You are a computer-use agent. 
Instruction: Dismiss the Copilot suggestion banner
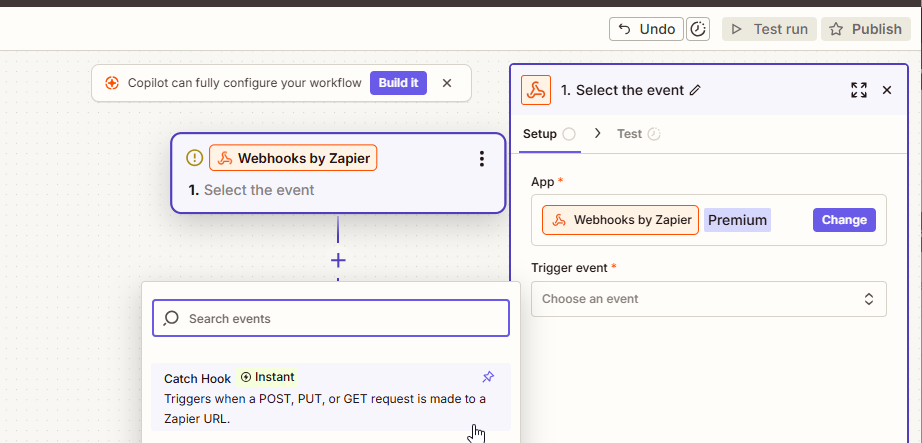447,83
